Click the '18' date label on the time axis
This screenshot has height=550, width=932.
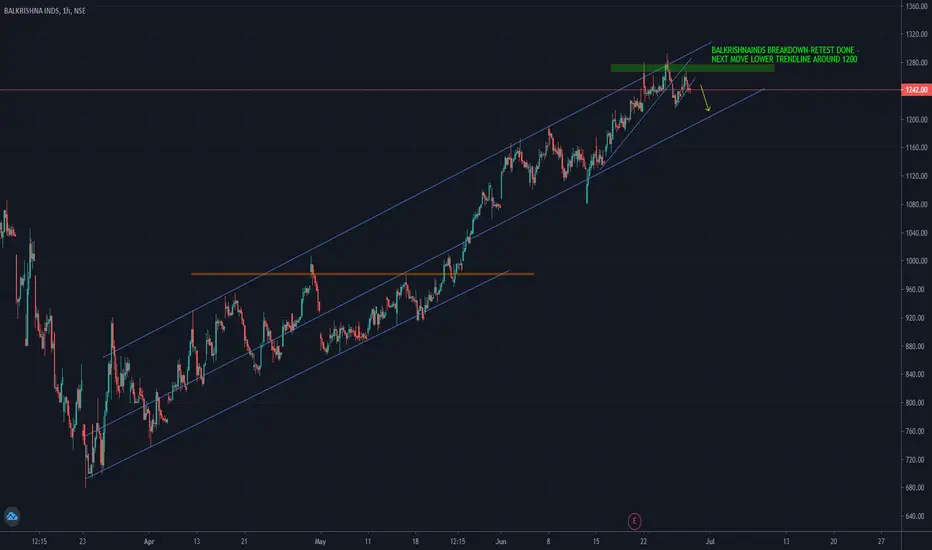pyautogui.click(x=415, y=542)
